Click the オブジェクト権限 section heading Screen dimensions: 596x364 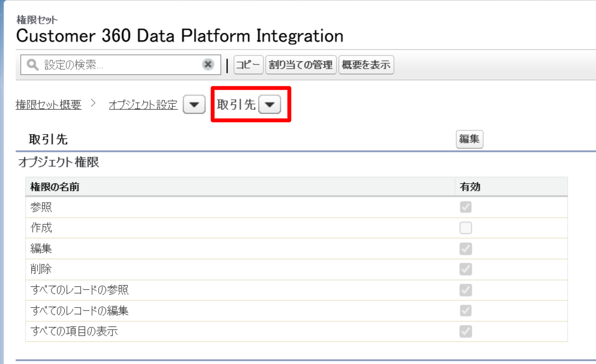pyautogui.click(x=59, y=162)
